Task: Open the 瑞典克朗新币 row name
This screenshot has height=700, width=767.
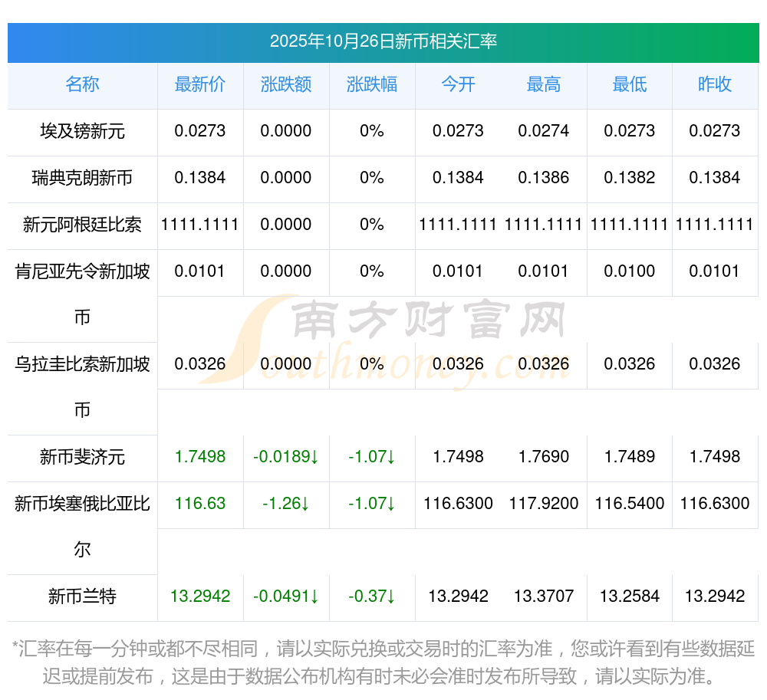Action: [x=82, y=179]
